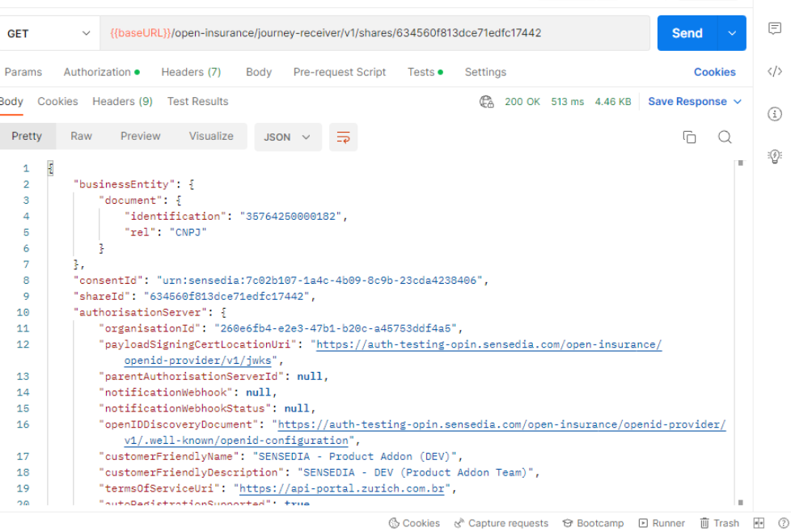Screen dimensions: 791x532
Task: Open the comments icon in right sidebar
Action: coord(774,28)
